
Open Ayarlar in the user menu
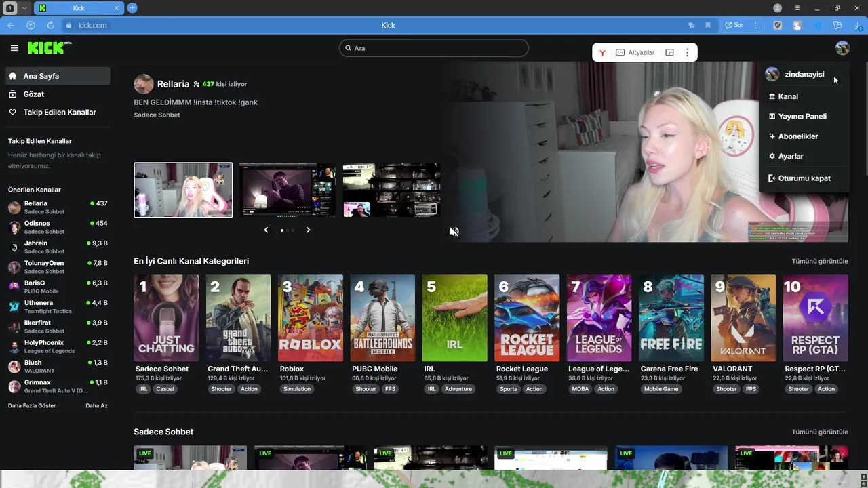pyautogui.click(x=790, y=156)
